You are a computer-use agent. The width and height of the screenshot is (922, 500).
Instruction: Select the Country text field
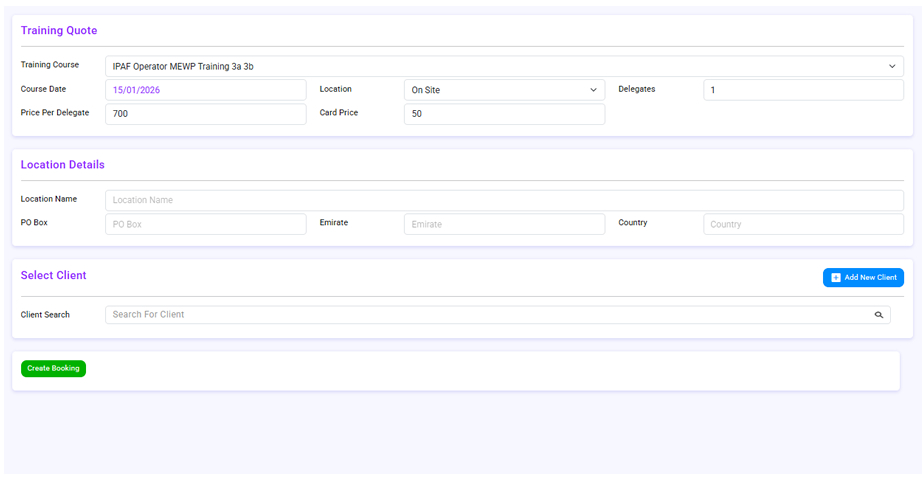click(803, 224)
